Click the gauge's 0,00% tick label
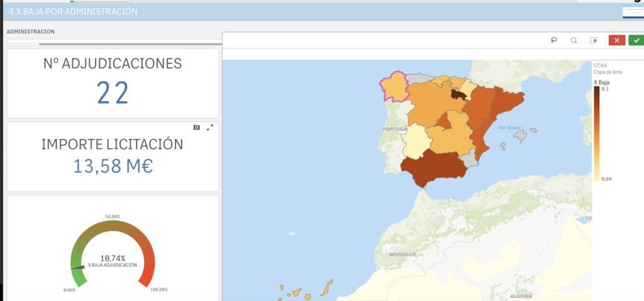644x301 pixels. pyautogui.click(x=69, y=290)
